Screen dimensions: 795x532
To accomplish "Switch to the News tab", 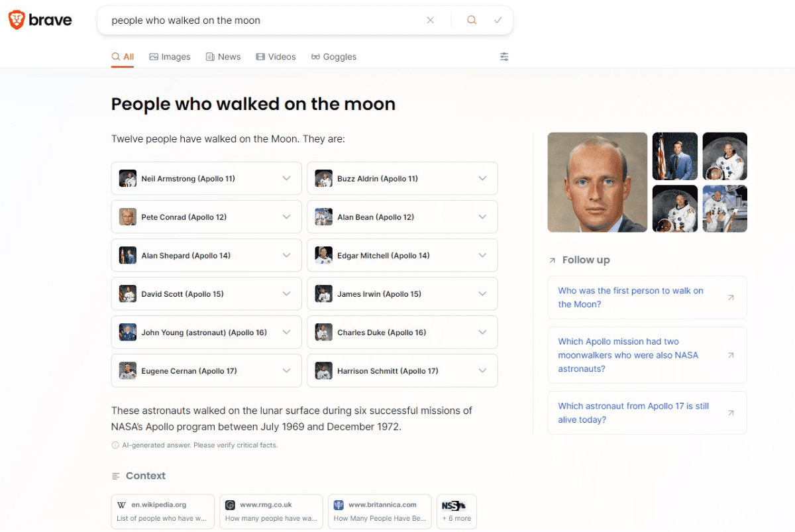I will [x=223, y=57].
